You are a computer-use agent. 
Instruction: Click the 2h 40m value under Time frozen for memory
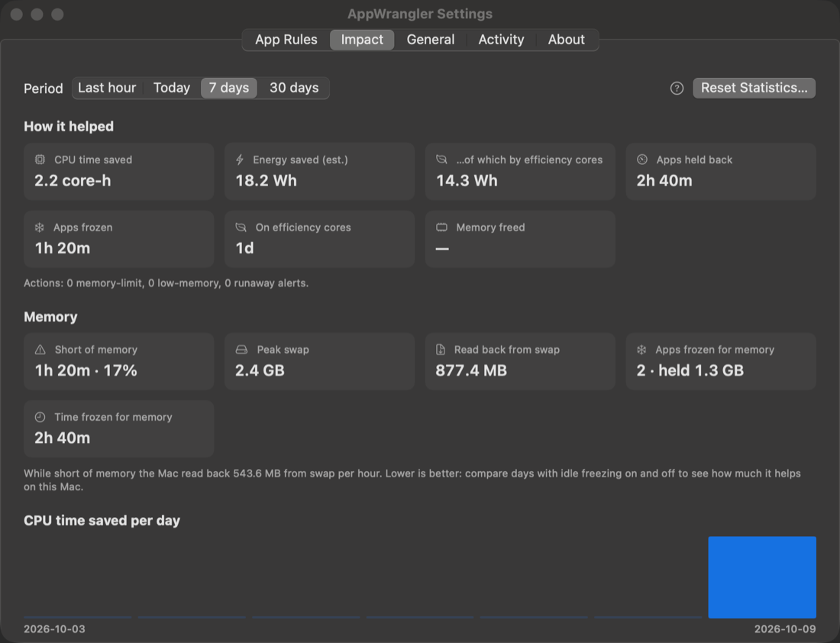(x=62, y=438)
